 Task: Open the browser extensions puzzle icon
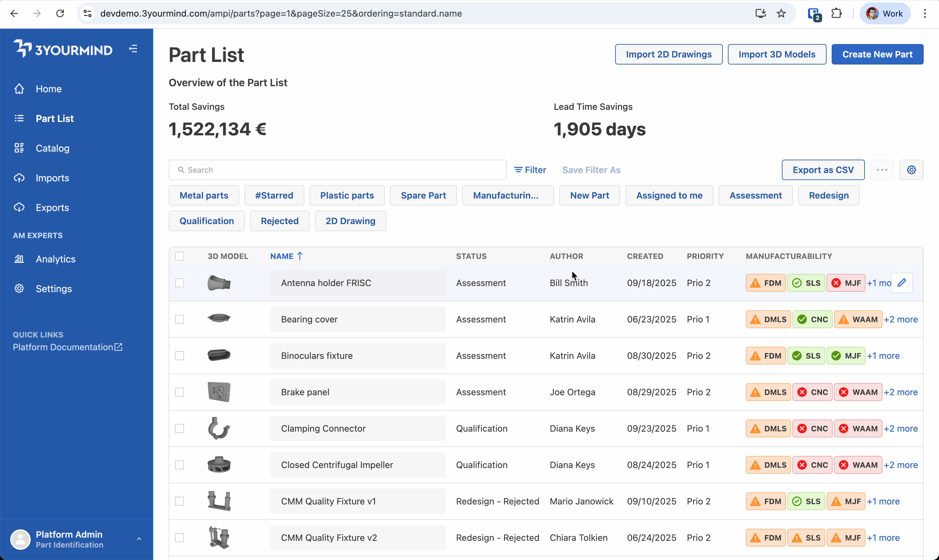pyautogui.click(x=836, y=14)
